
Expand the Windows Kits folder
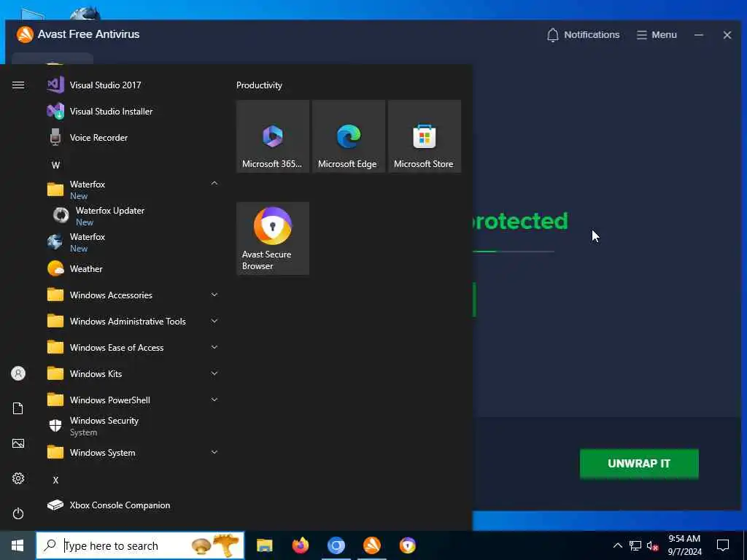point(214,374)
